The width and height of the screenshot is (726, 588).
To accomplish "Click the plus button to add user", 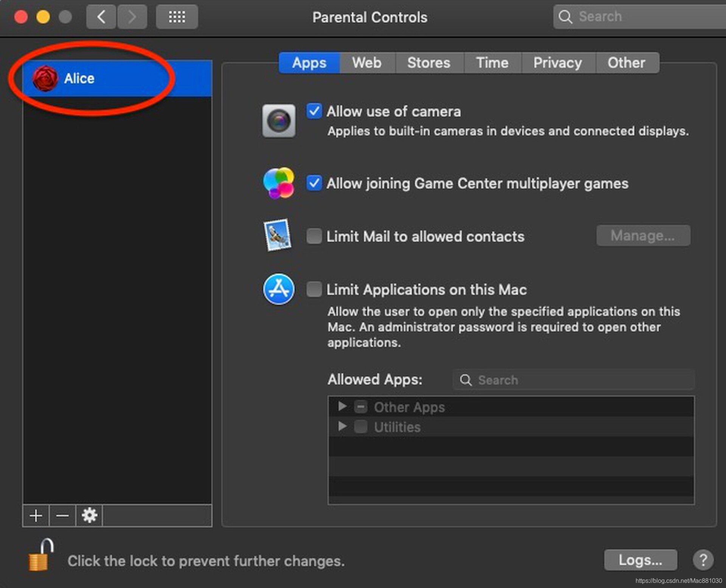I will click(36, 515).
